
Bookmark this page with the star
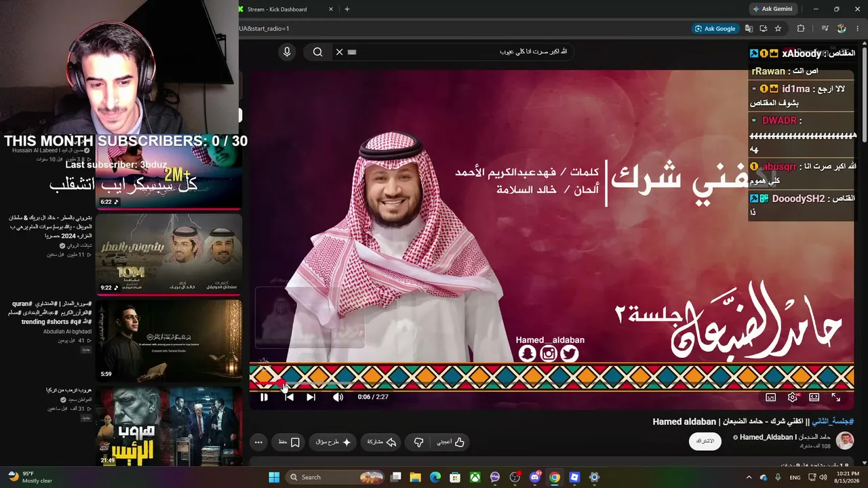pyautogui.click(x=778, y=28)
